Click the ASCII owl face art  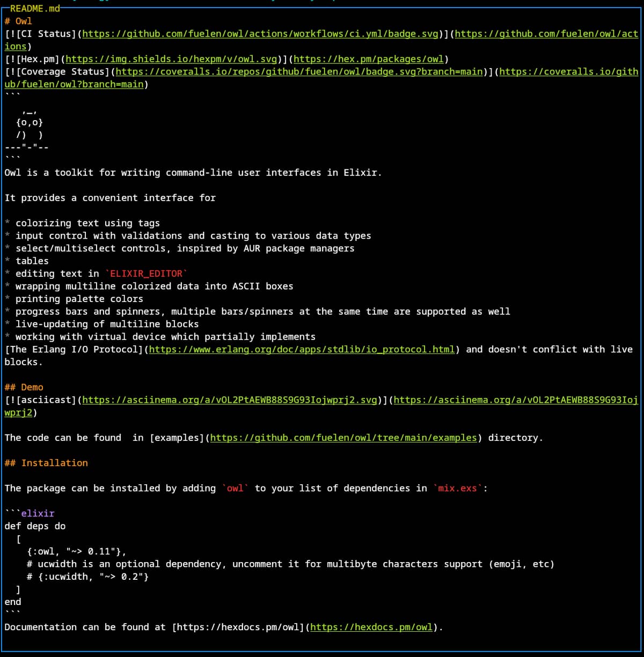coord(30,123)
